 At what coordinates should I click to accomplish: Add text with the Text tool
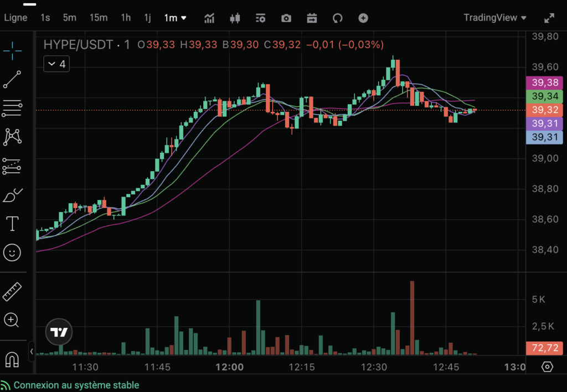12,224
